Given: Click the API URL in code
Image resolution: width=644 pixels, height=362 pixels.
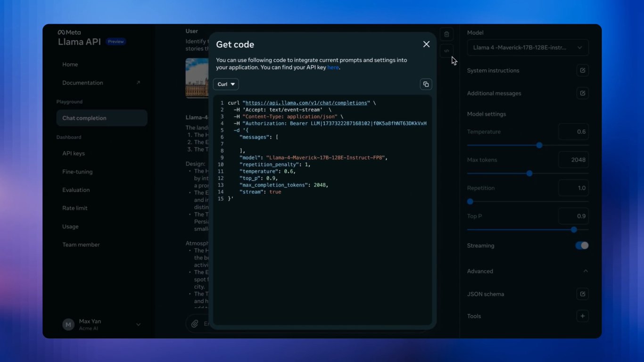Looking at the screenshot, I should coord(306,103).
